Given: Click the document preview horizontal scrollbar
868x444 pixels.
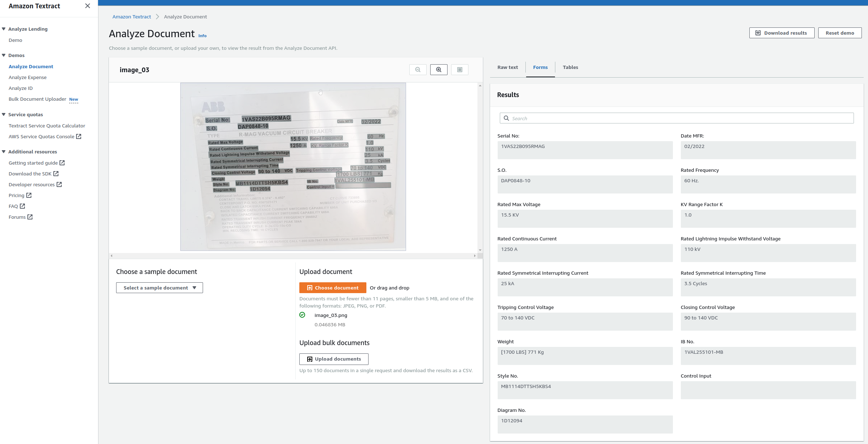Looking at the screenshot, I should (293, 256).
